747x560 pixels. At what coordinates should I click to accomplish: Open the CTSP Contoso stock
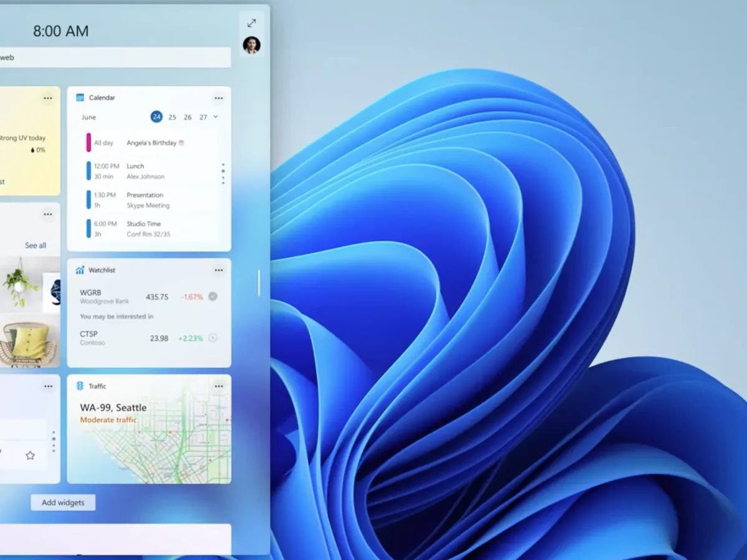(x=149, y=338)
